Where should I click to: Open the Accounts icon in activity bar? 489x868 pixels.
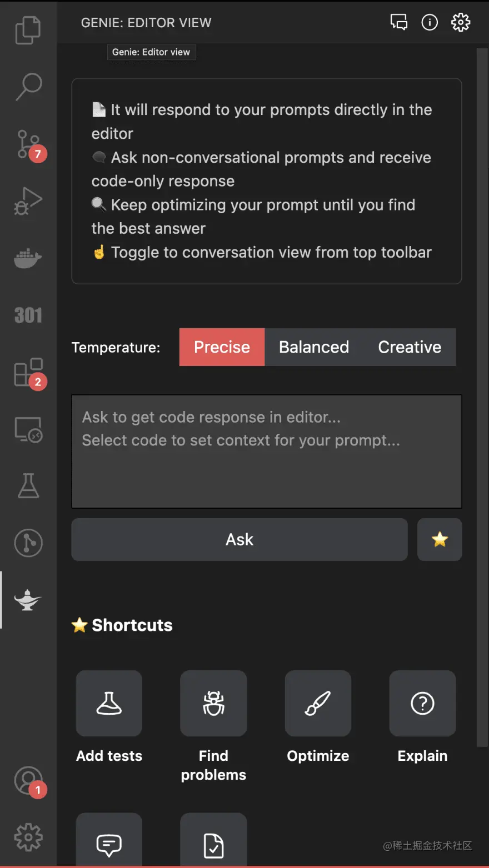tap(28, 781)
